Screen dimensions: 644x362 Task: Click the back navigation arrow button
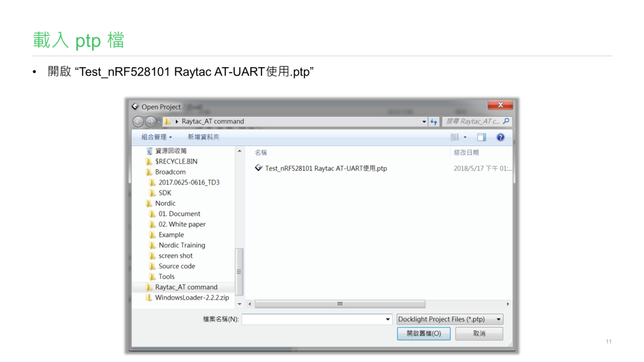click(x=138, y=122)
